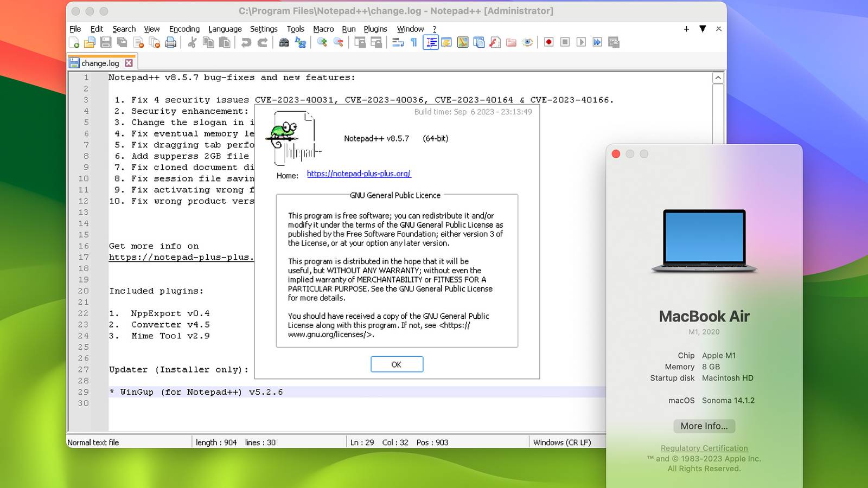Toggle Show All Characters pilcrow icon

[414, 42]
